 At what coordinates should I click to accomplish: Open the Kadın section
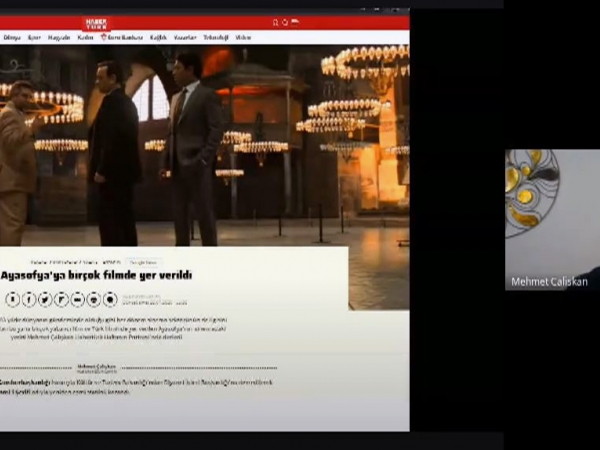point(85,38)
